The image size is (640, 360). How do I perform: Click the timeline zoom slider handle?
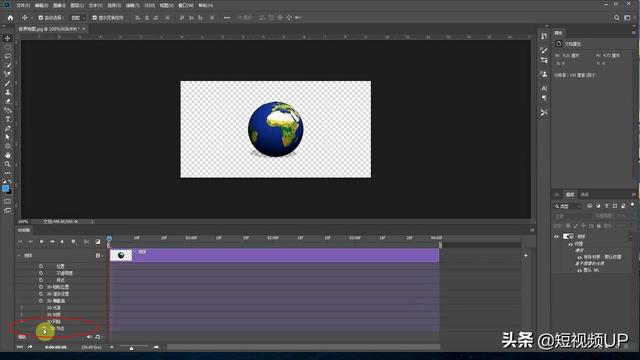131,348
